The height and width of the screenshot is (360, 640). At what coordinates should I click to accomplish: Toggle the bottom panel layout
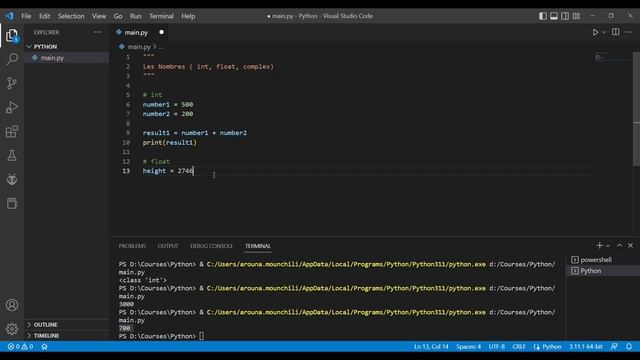point(554,16)
